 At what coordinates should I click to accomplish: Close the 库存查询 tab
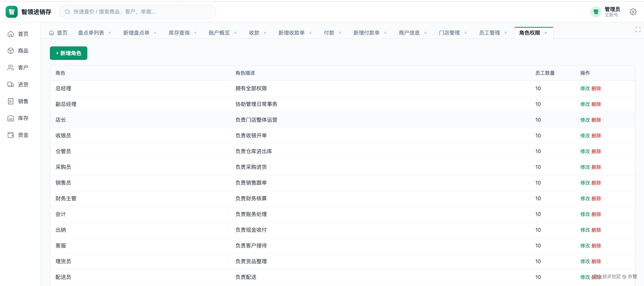click(x=195, y=33)
